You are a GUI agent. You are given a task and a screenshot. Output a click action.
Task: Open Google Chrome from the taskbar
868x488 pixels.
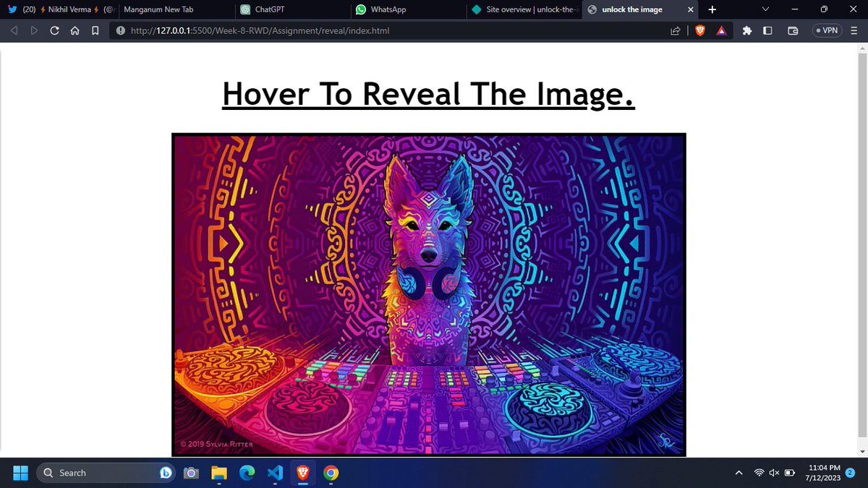pos(331,473)
